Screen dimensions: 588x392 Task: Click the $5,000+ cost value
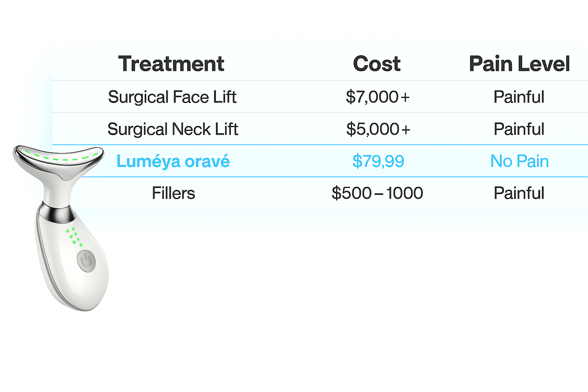(378, 129)
